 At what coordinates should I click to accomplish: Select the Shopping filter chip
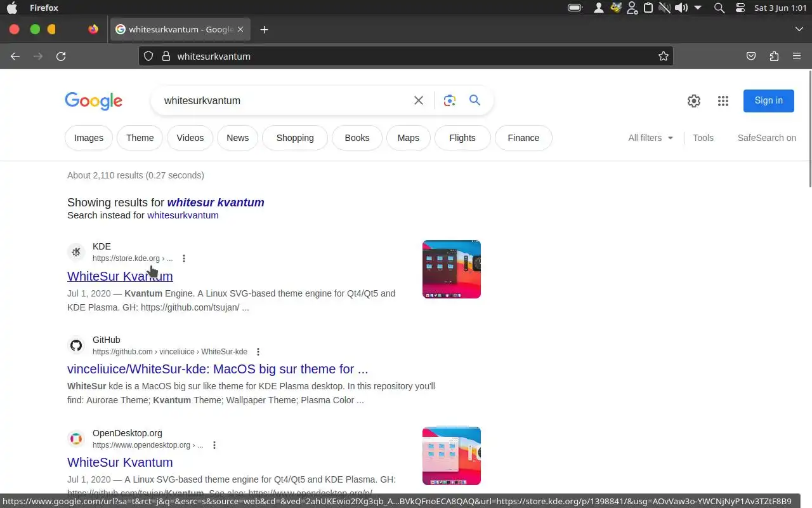295,138
